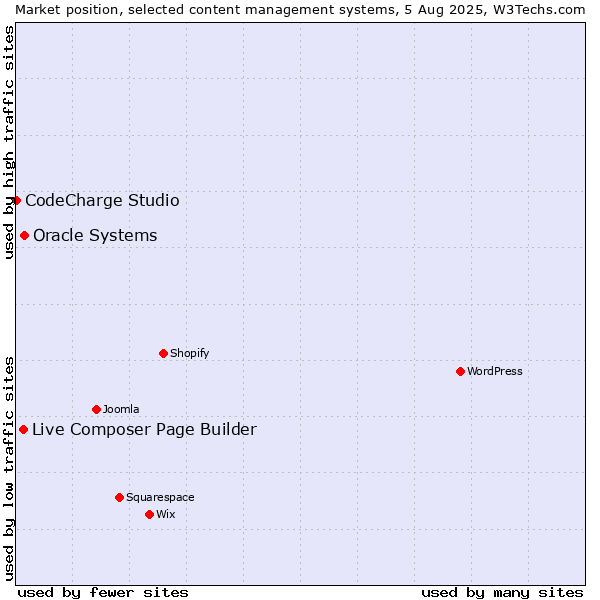Click 'used by many sites' axis label
Image resolution: width=600 pixels, height=600 pixels.
pyautogui.click(x=502, y=593)
